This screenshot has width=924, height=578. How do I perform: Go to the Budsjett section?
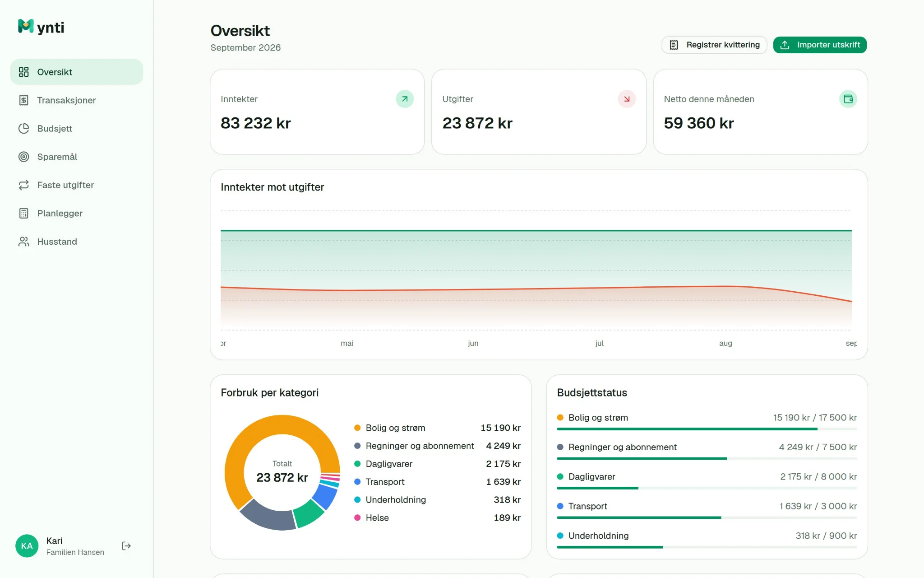point(77,129)
